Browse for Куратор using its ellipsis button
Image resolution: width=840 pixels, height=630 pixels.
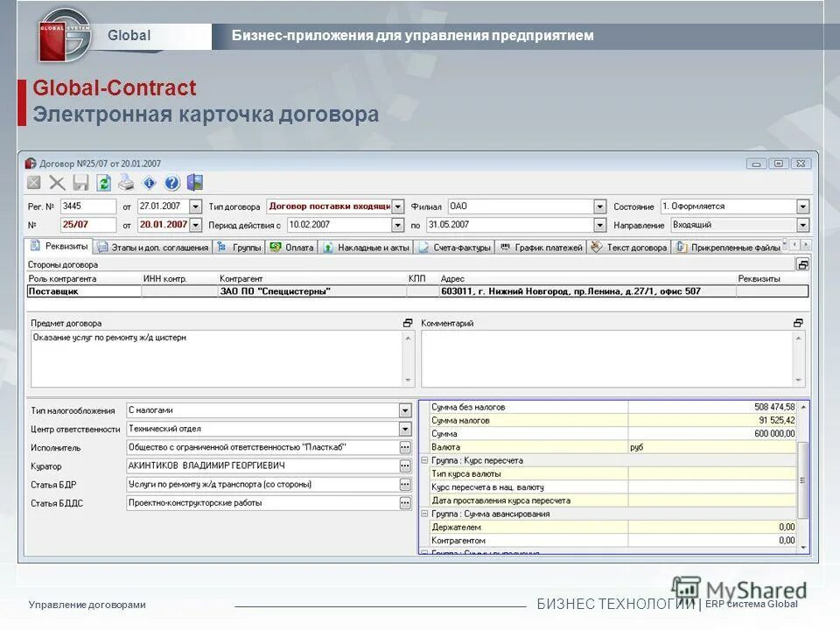(403, 465)
